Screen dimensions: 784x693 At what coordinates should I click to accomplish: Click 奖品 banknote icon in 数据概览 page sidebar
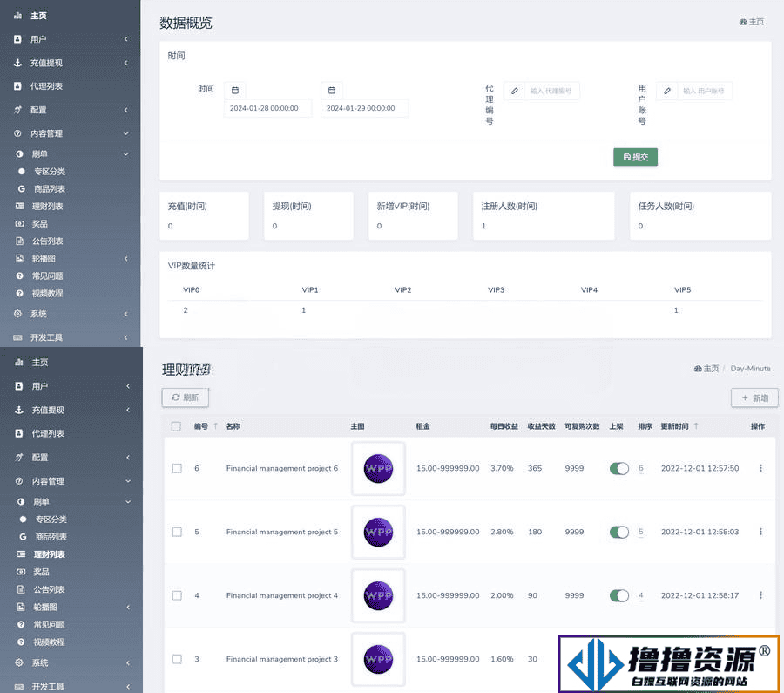click(20, 223)
